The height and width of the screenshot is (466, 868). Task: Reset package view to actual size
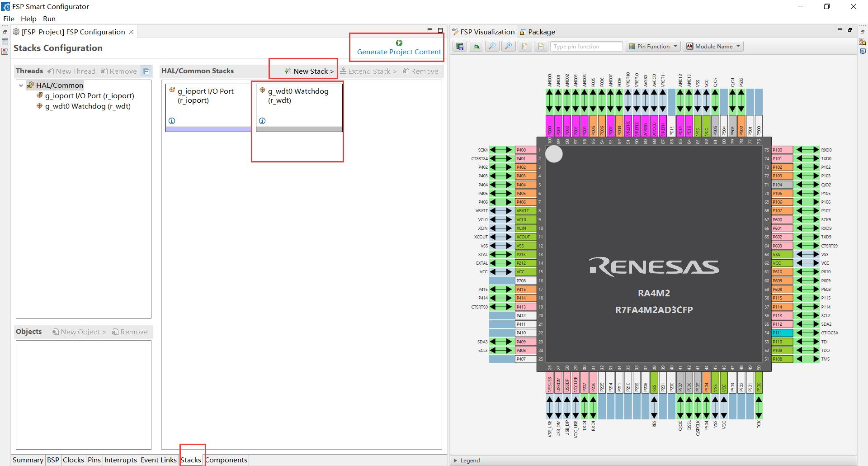[525, 46]
